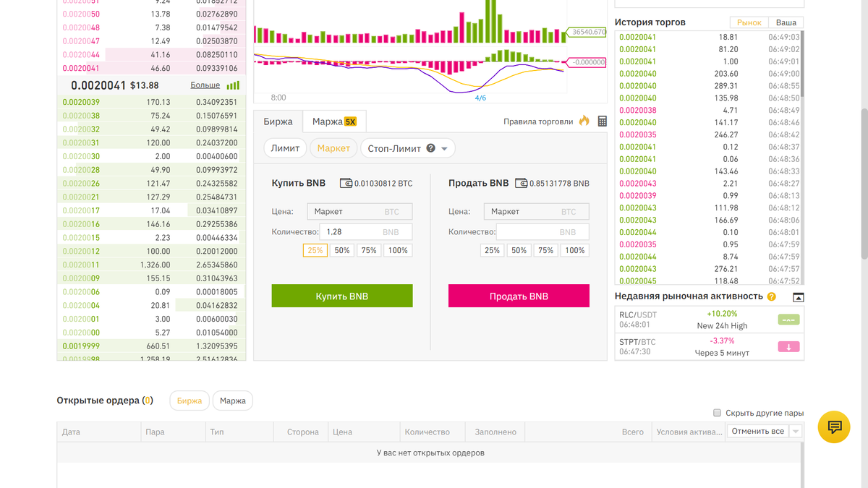
Task: Tick the hide other pairs checkbox
Action: [717, 413]
